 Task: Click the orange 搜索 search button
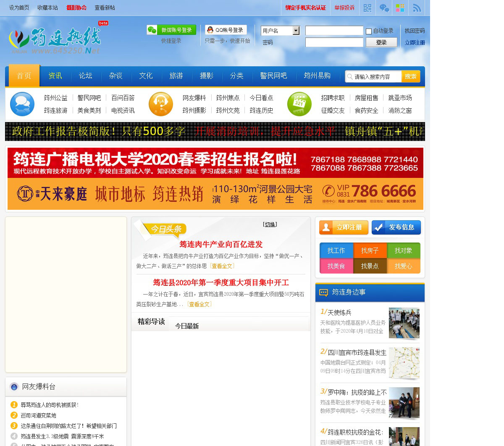(410, 76)
